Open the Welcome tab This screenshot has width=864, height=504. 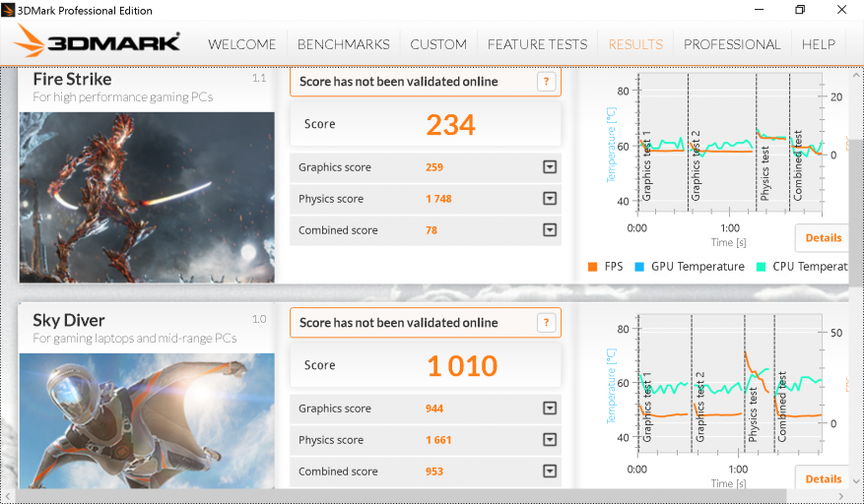[x=242, y=44]
